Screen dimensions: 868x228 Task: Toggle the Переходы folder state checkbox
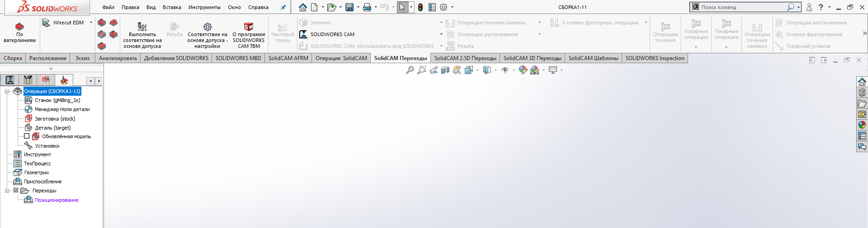[x=16, y=191]
